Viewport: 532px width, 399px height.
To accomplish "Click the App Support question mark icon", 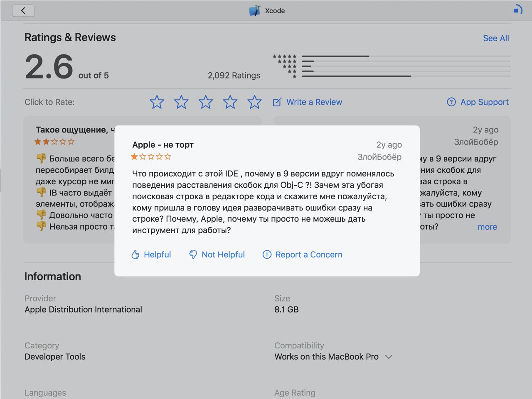I will (x=451, y=102).
